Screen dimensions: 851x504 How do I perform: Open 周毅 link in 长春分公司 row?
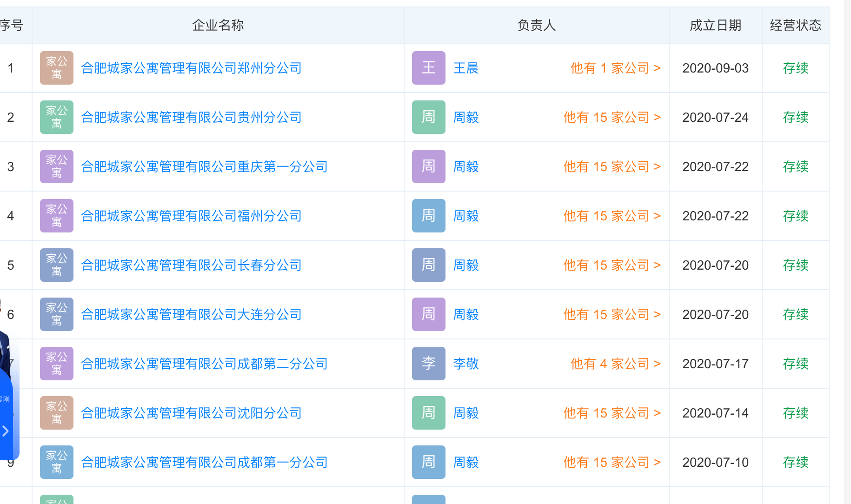pyautogui.click(x=466, y=265)
